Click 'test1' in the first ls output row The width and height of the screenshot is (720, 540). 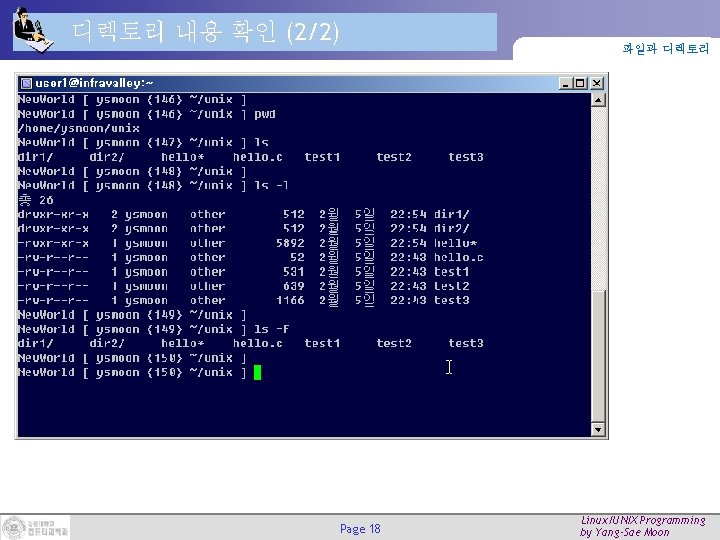(322, 157)
